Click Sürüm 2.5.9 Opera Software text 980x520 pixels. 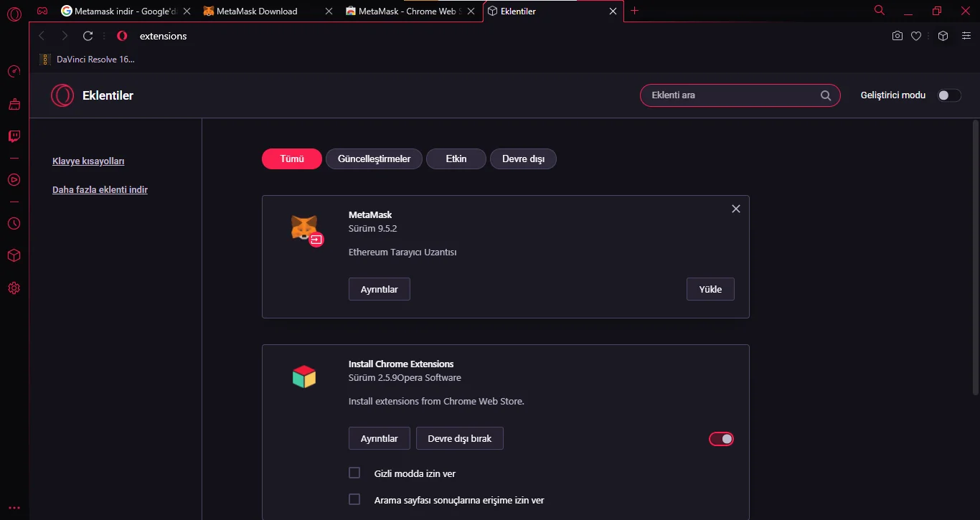coord(405,377)
